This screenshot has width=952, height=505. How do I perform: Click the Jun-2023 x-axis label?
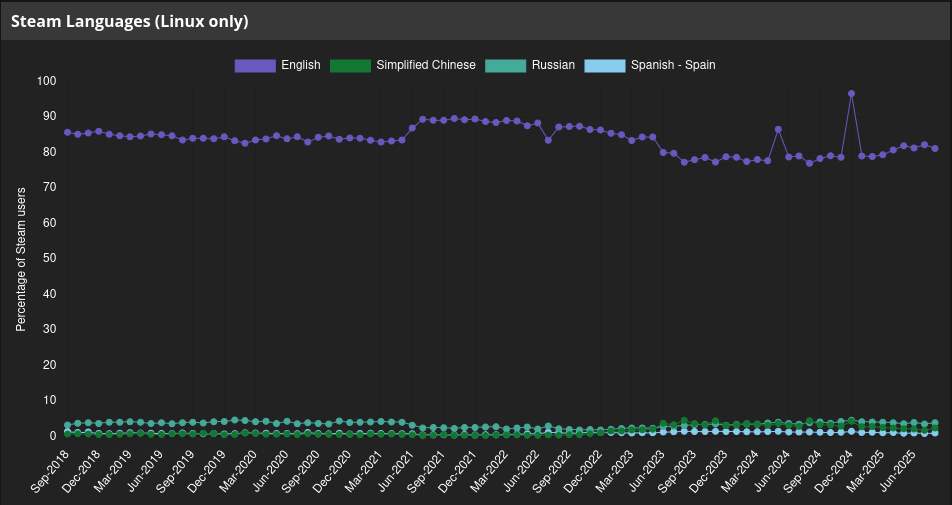click(x=647, y=472)
